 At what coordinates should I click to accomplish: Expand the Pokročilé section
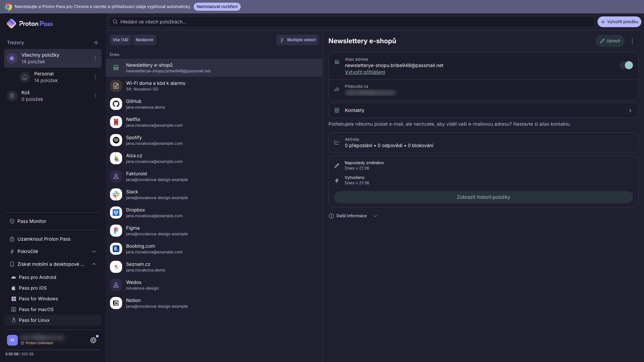click(x=53, y=251)
